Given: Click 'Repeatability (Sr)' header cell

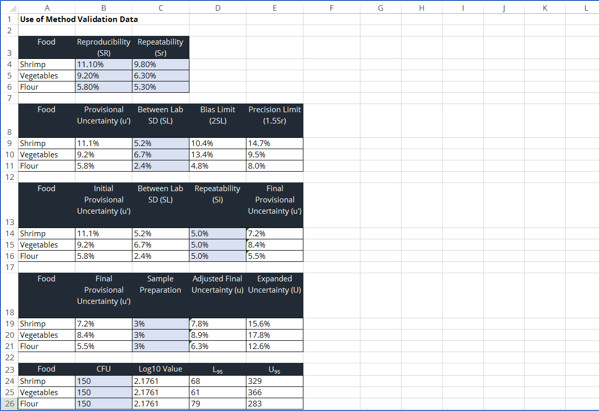Looking at the screenshot, I should [160, 47].
